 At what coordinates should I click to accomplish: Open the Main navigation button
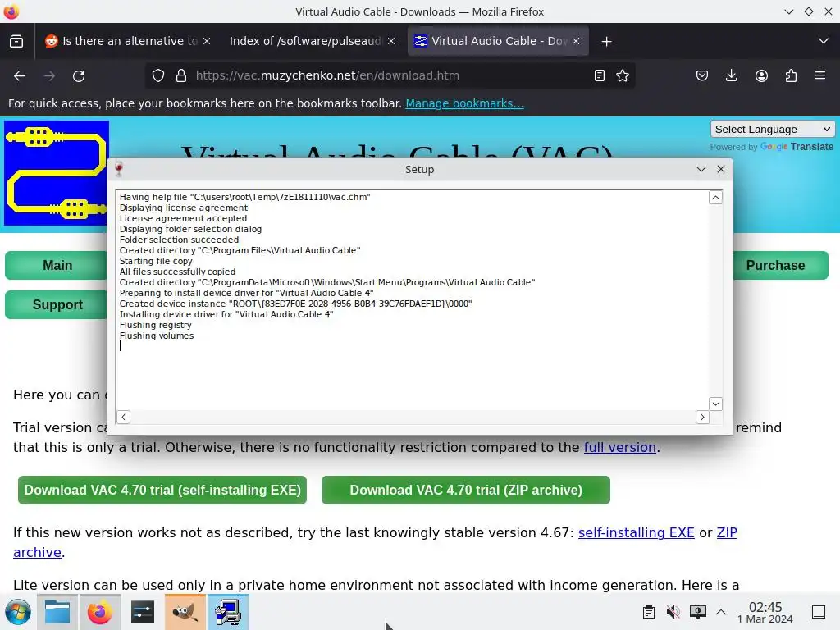point(57,265)
